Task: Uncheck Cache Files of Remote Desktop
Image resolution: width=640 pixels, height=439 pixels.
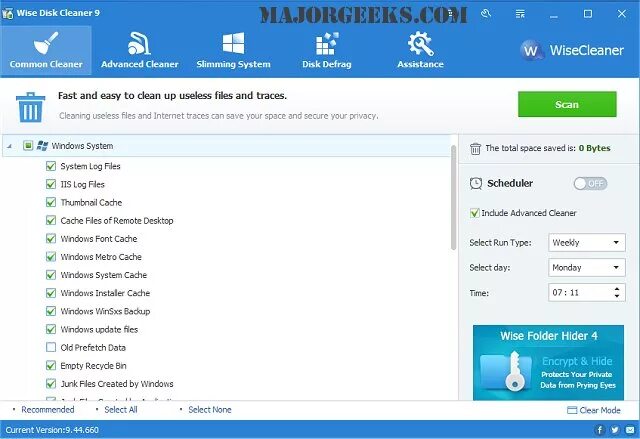Action: (x=51, y=220)
